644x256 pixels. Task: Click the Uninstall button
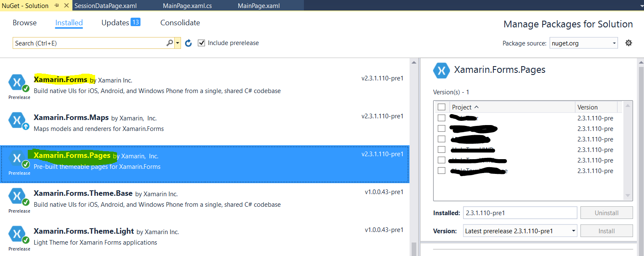(607, 213)
